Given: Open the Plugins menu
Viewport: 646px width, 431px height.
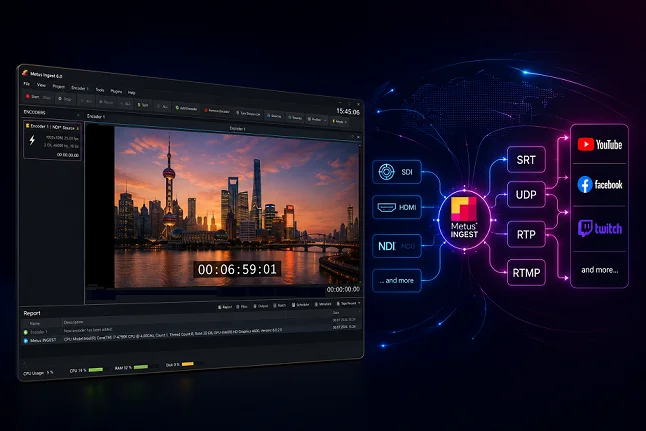Looking at the screenshot, I should pyautogui.click(x=116, y=91).
